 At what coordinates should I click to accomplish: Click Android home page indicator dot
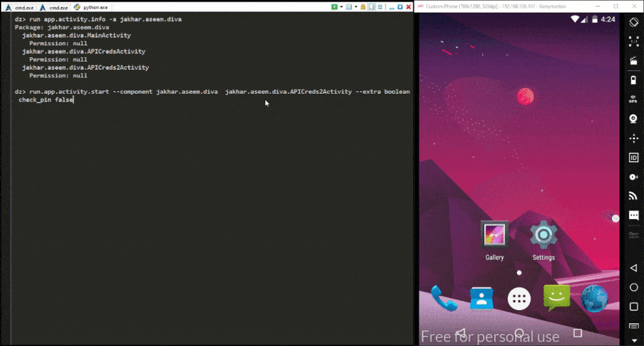coord(519,273)
